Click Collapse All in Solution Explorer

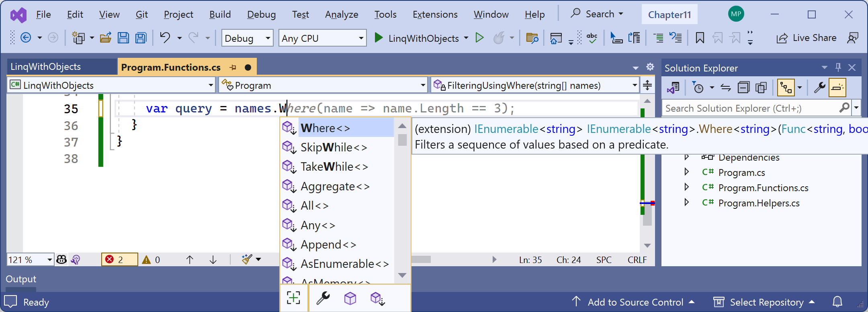coord(743,88)
